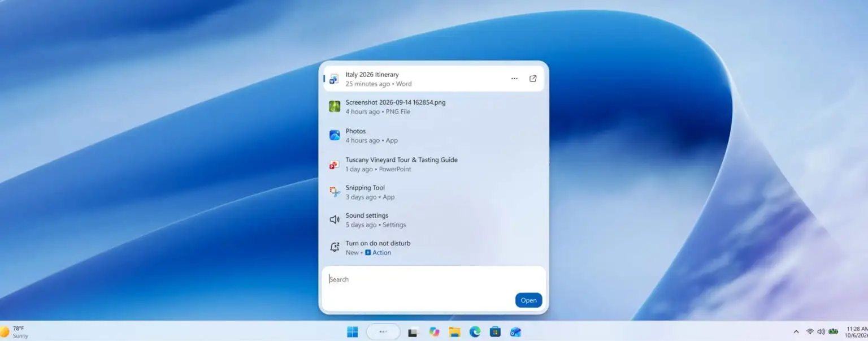Click the do not disturb bell icon

tap(335, 247)
